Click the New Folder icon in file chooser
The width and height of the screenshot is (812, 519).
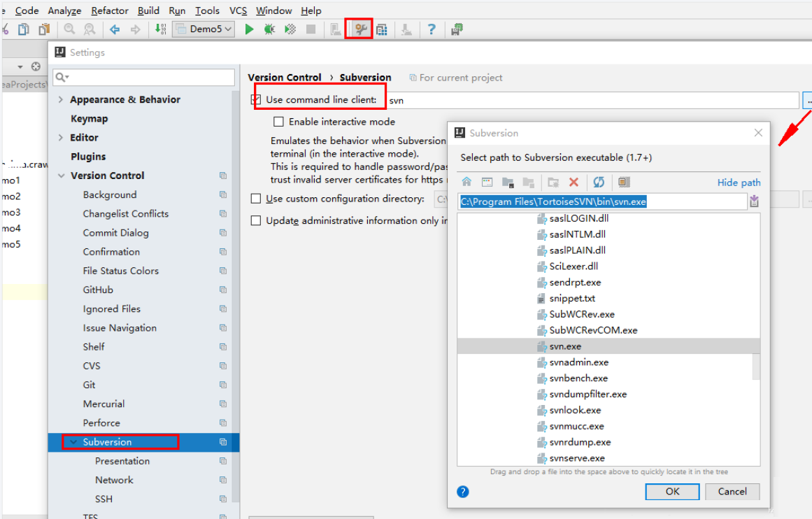point(553,183)
